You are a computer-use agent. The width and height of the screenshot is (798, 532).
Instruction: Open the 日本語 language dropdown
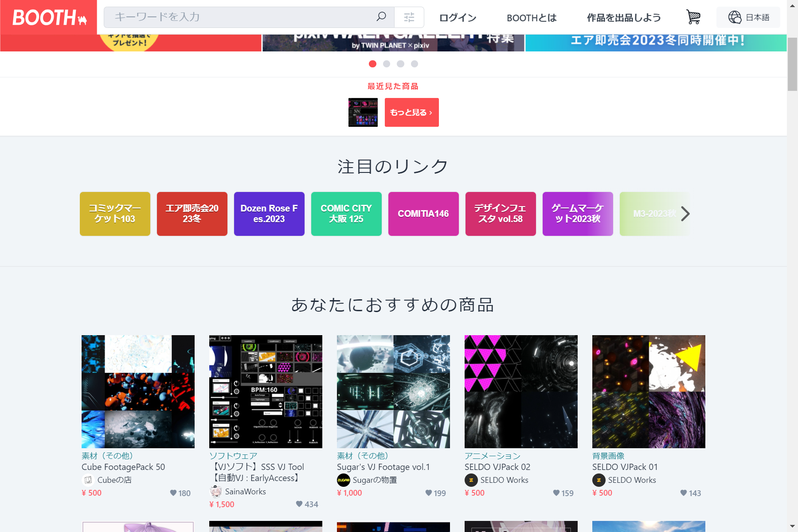click(x=748, y=17)
